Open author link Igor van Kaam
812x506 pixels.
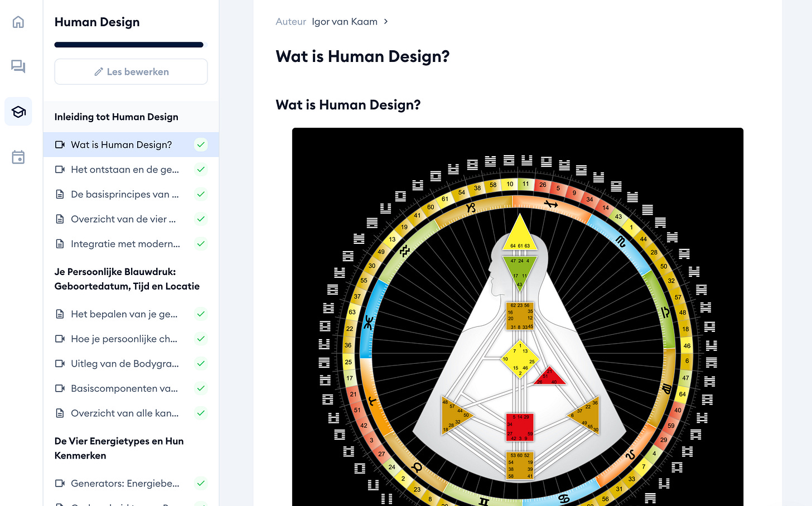tap(345, 22)
